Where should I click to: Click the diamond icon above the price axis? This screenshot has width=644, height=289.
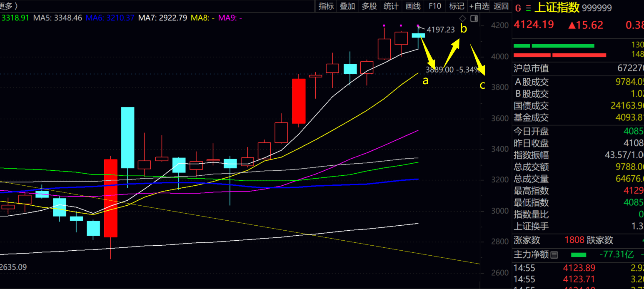(462, 18)
